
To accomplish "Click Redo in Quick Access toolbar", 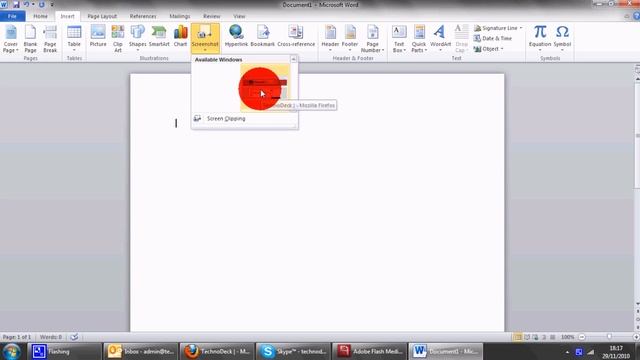I will (42, 4).
